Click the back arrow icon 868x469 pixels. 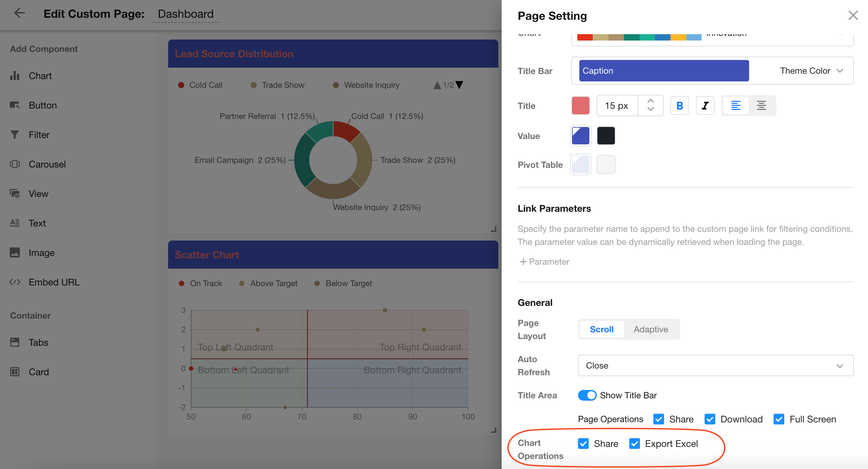pos(19,13)
